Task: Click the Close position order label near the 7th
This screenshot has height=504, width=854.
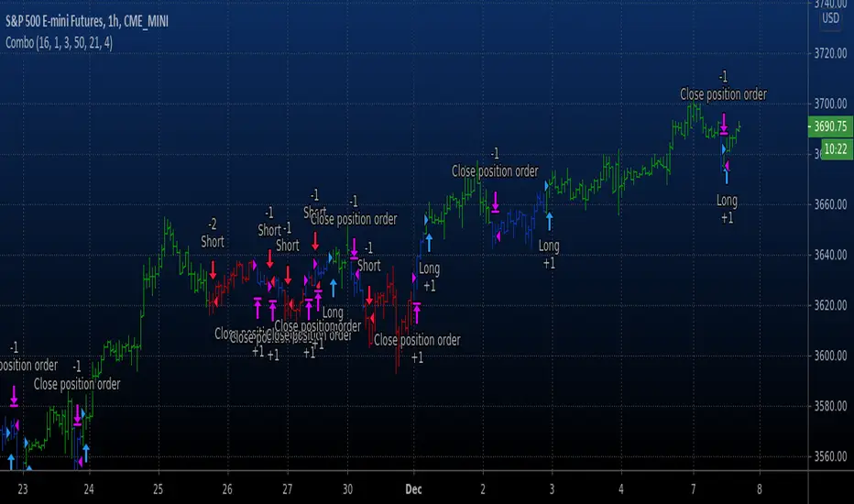Action: (x=723, y=94)
